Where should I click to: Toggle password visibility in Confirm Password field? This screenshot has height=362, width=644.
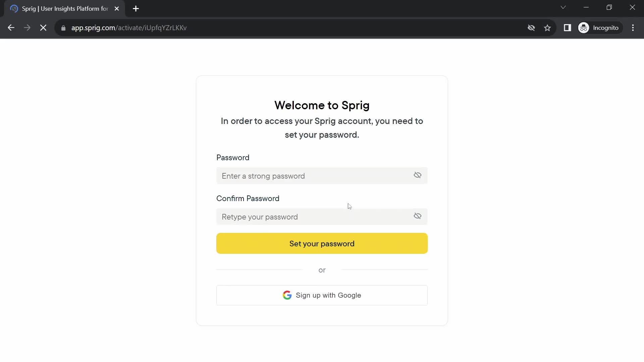click(x=418, y=216)
